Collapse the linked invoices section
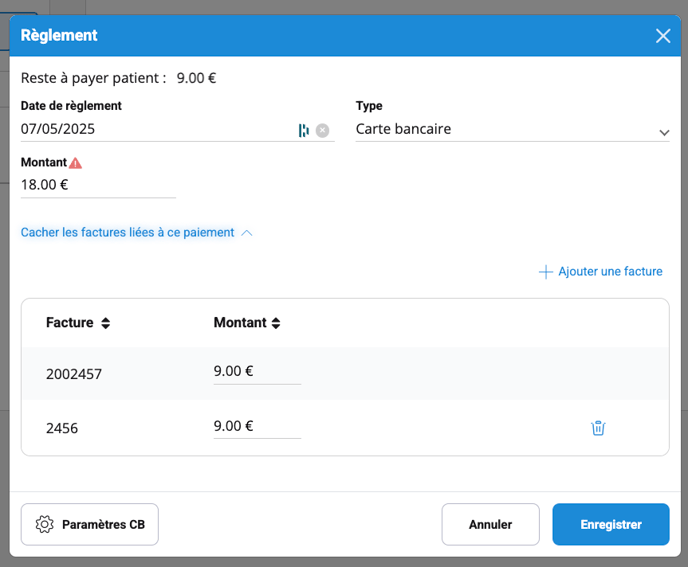Viewport: 688px width, 567px height. point(136,232)
